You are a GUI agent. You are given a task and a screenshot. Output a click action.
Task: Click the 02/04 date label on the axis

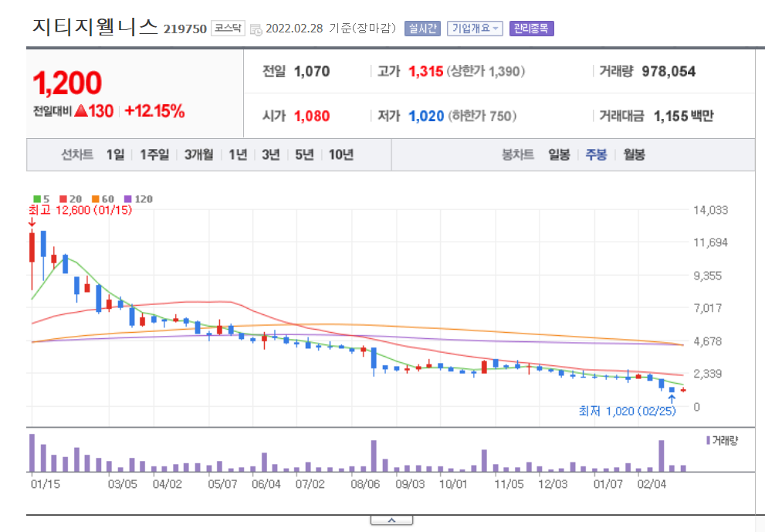pos(652,484)
